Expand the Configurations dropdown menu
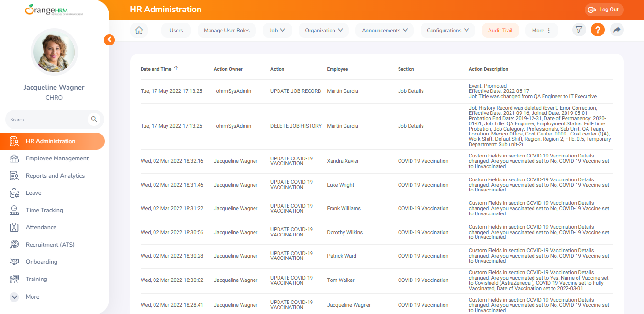Image resolution: width=644 pixels, height=314 pixels. click(x=447, y=30)
